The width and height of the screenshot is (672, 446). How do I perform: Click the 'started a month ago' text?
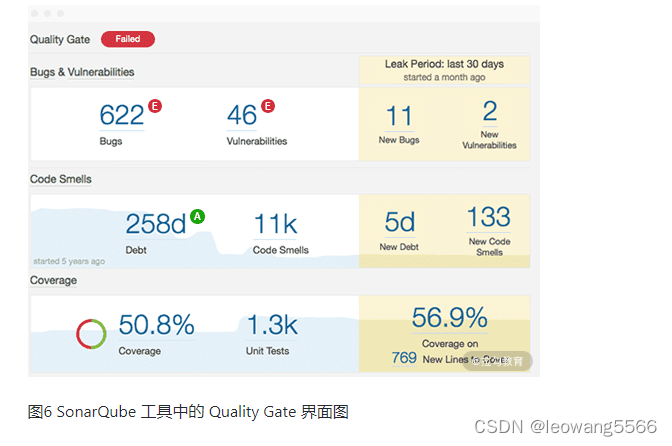coord(444,77)
